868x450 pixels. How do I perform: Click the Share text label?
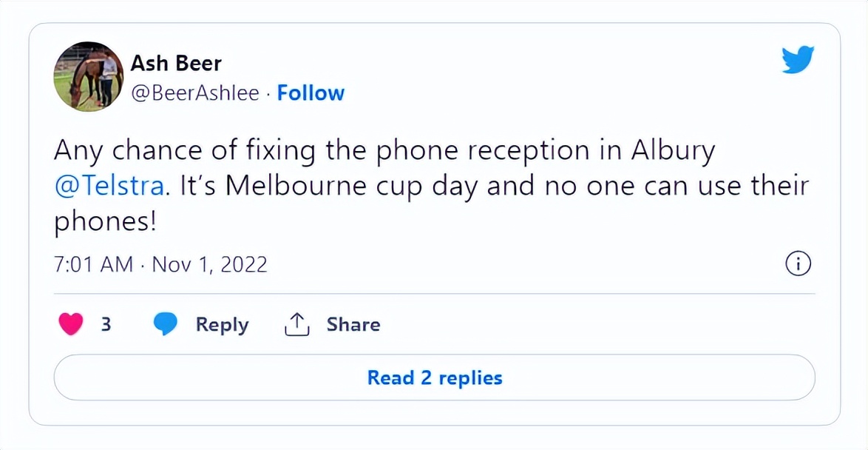353,323
